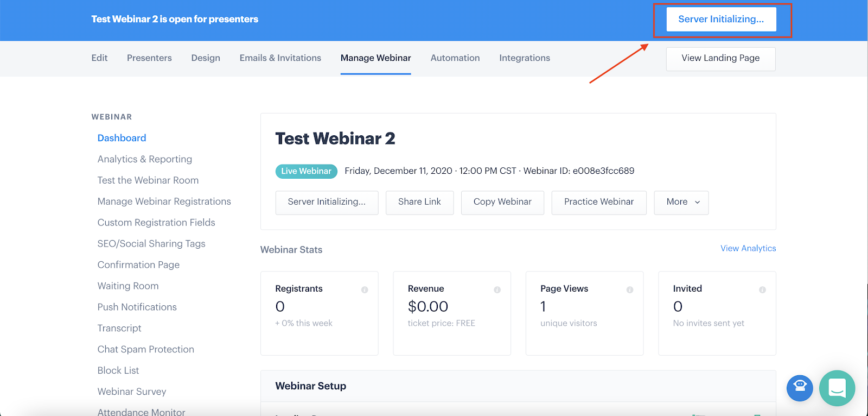Open the green live chat bubble
This screenshot has height=416, width=868.
(837, 388)
